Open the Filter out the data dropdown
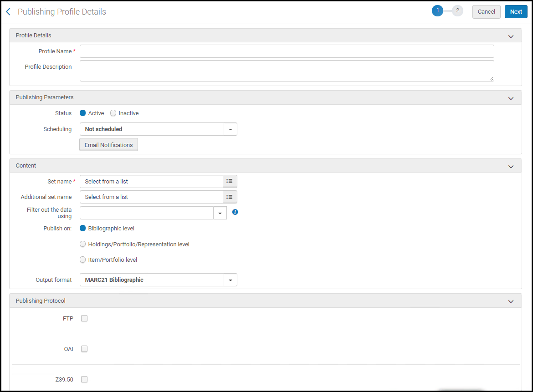Viewport: 533px width, 392px height. click(x=220, y=213)
